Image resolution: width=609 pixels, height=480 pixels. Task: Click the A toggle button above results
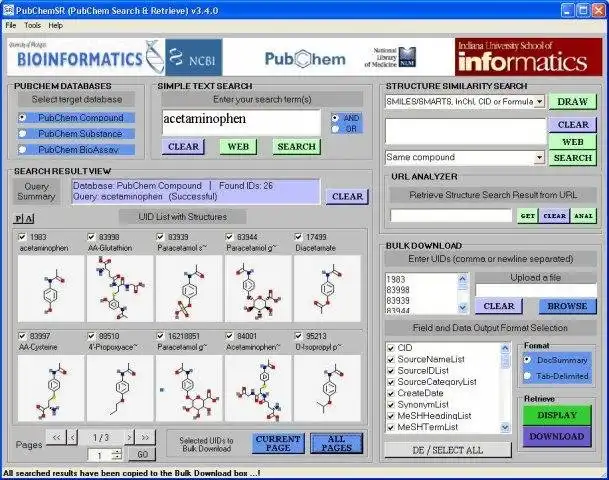29,219
